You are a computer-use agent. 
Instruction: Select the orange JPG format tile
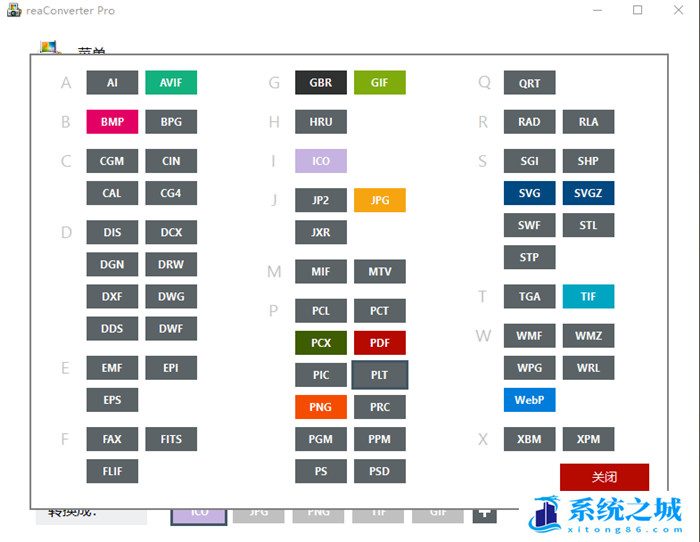[379, 200]
